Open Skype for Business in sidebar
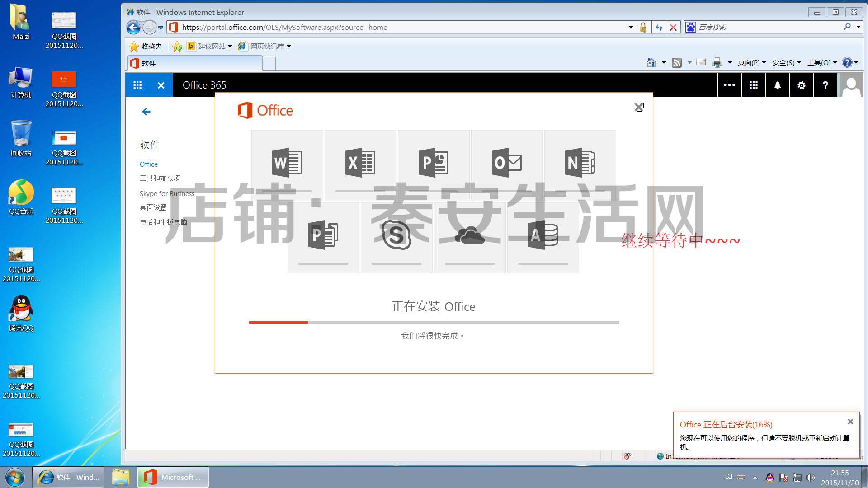This screenshot has width=868, height=488. tap(167, 194)
